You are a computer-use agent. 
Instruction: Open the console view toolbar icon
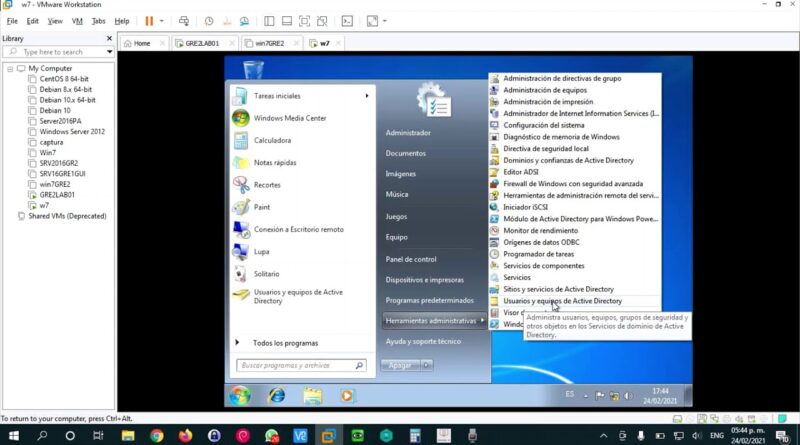point(347,21)
